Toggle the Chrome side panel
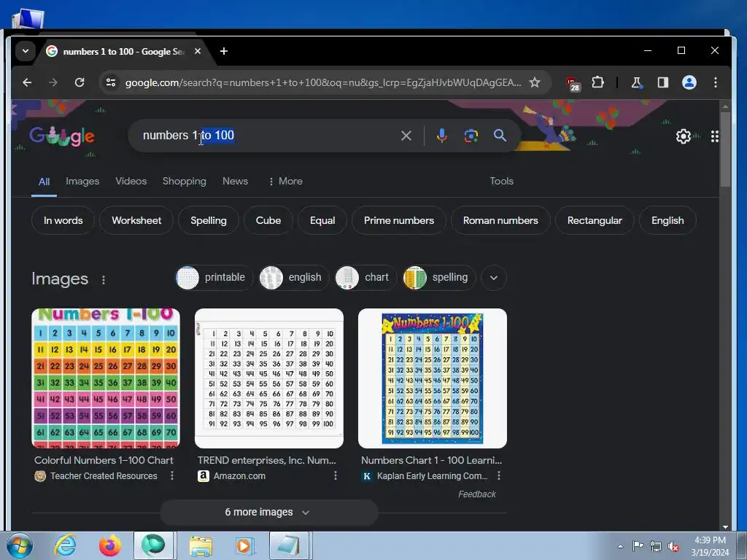The image size is (747, 560). [x=662, y=82]
